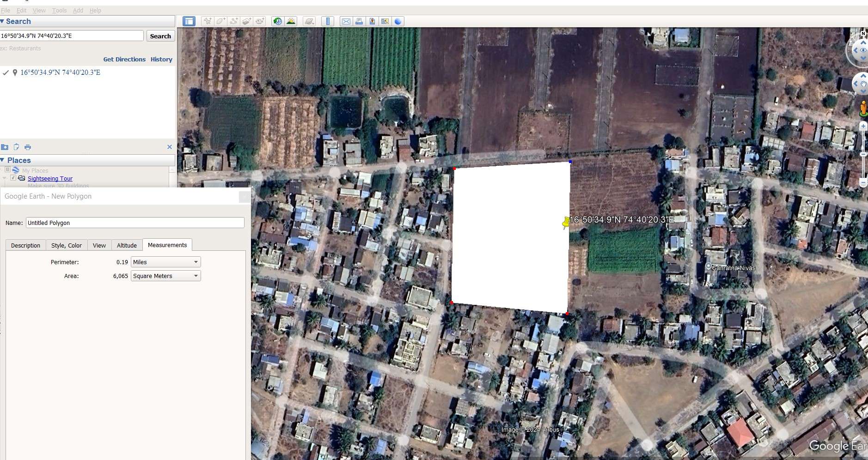Select the Measurements tab

[167, 245]
